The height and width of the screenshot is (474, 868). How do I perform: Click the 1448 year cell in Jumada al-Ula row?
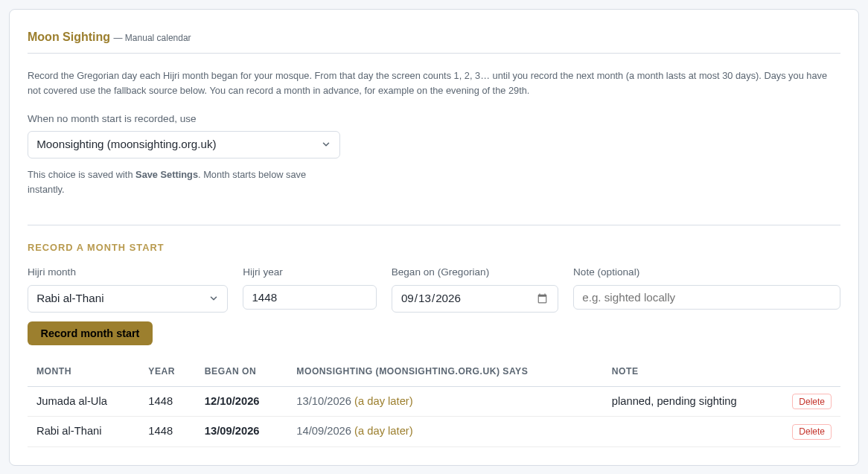[161, 402]
